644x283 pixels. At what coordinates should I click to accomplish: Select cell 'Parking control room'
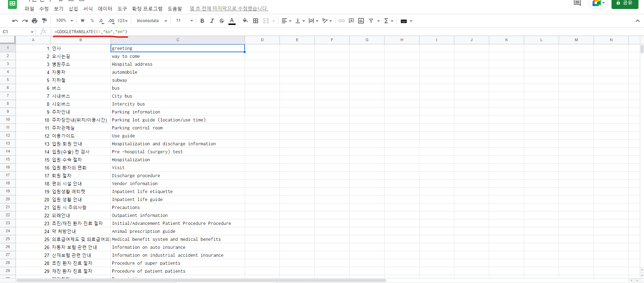[178, 128]
